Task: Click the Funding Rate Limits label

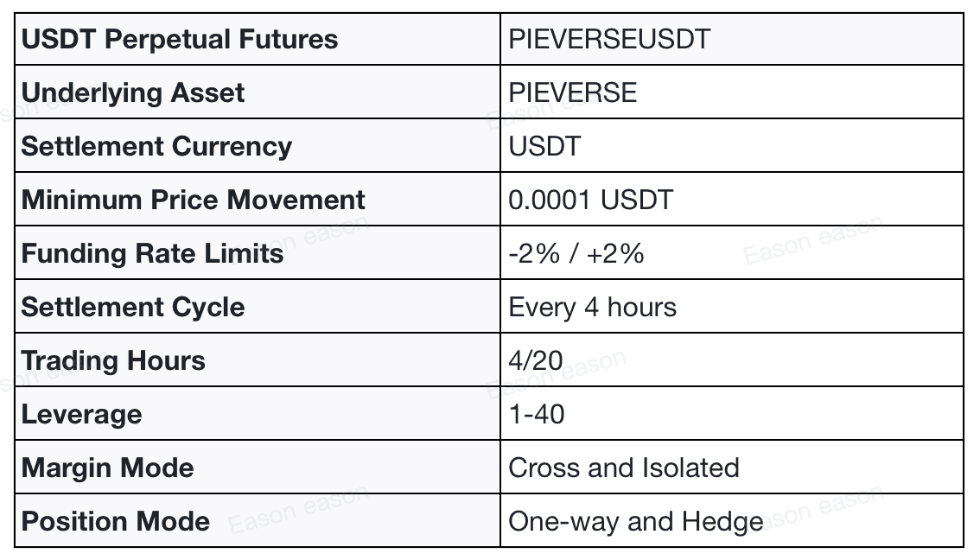Action: click(152, 254)
